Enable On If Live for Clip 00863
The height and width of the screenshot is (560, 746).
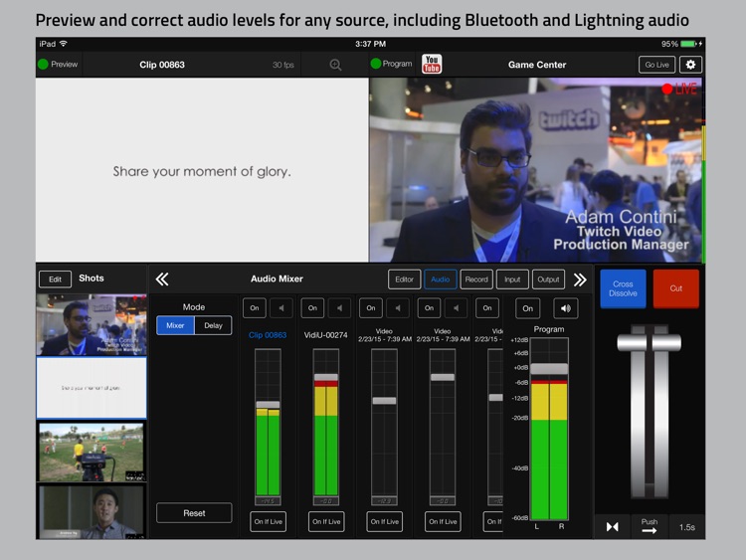click(268, 521)
